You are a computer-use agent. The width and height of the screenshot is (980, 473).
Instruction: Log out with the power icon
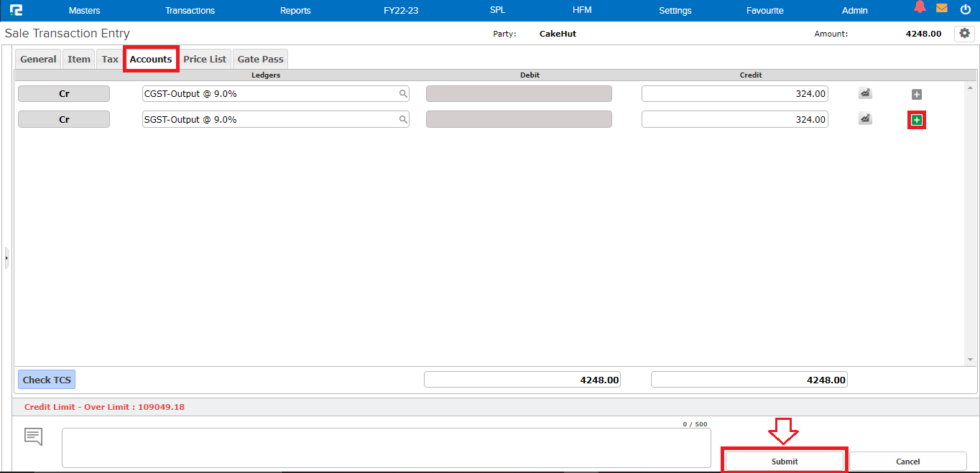[x=965, y=9]
